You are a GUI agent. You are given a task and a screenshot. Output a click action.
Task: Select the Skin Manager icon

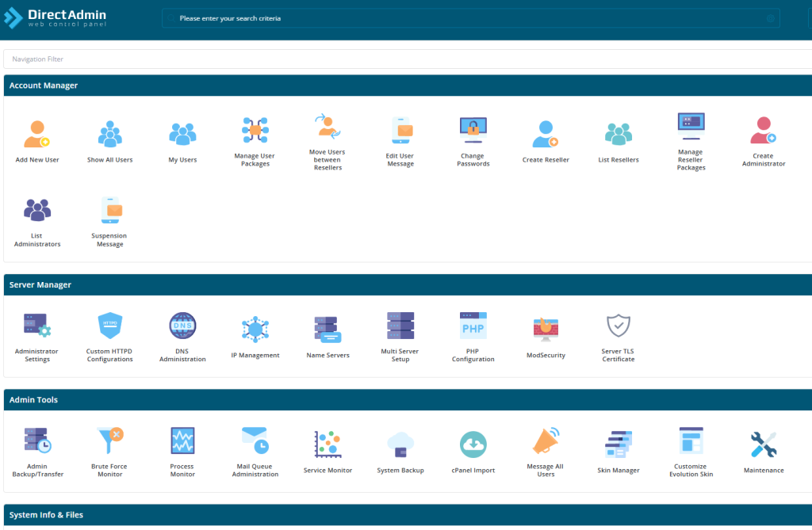coord(619,444)
